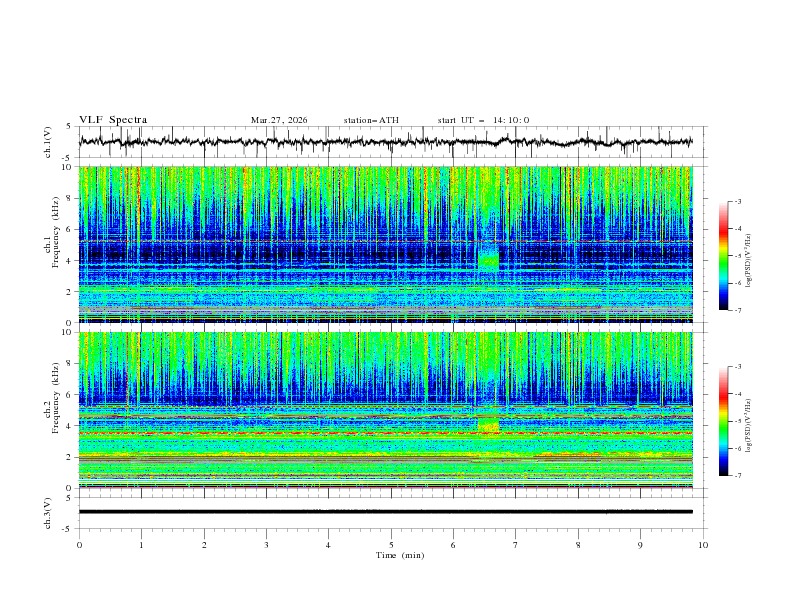Click the ch.2 spectrogram color scale bar
Image resolution: width=792 pixels, height=612 pixels.
pyautogui.click(x=724, y=421)
